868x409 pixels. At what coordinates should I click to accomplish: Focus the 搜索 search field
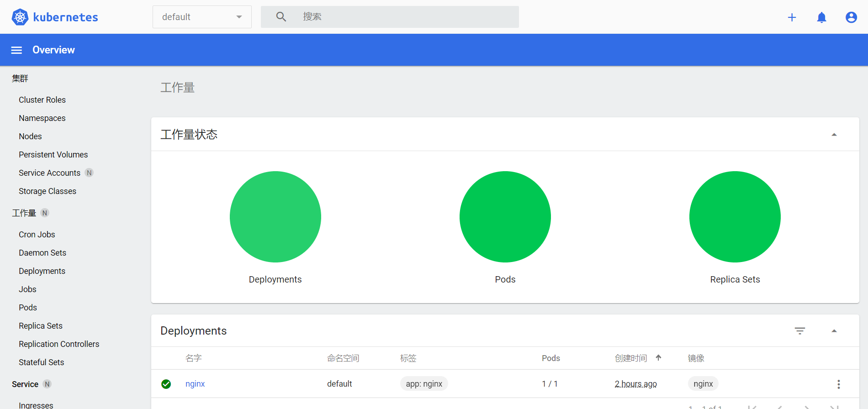point(390,17)
